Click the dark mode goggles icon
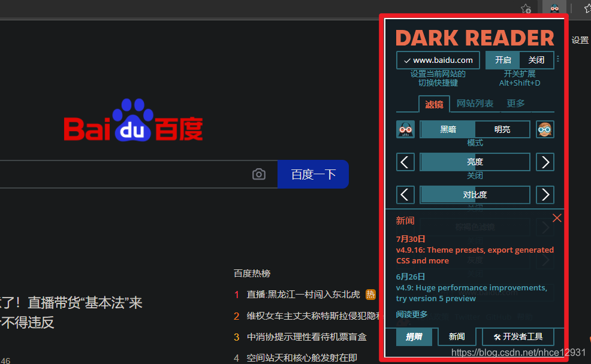 pos(405,129)
